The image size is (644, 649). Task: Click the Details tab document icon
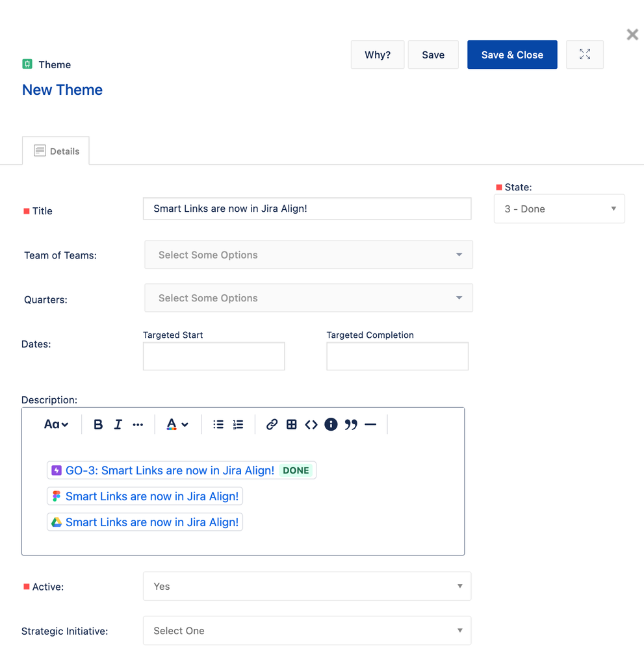pos(40,151)
